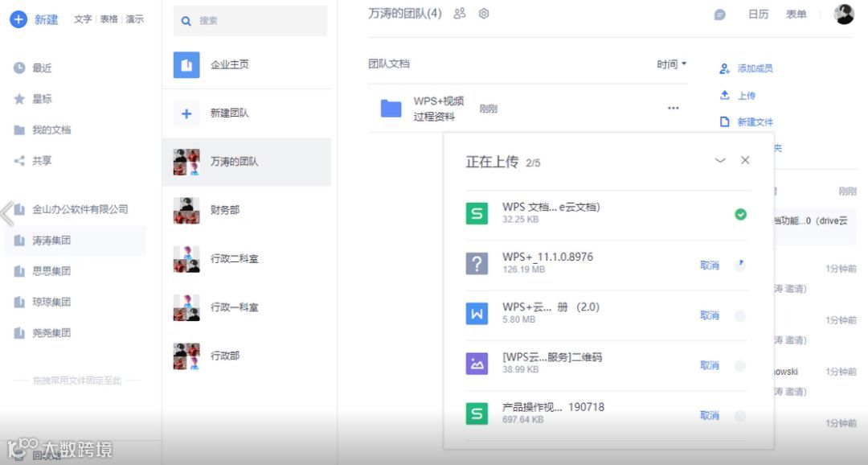This screenshot has width=868, height=465.
Task: Click 团队文档 heading
Action: (389, 64)
